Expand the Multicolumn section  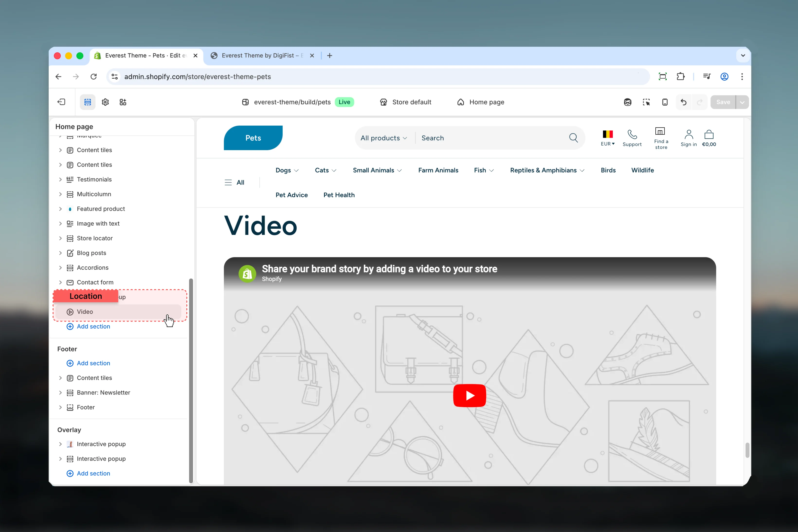click(60, 194)
